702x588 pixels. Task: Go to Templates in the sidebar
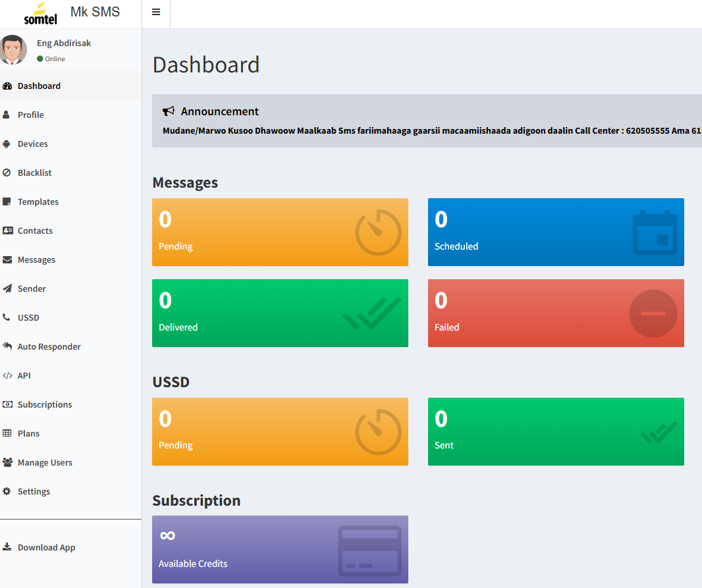tap(38, 201)
